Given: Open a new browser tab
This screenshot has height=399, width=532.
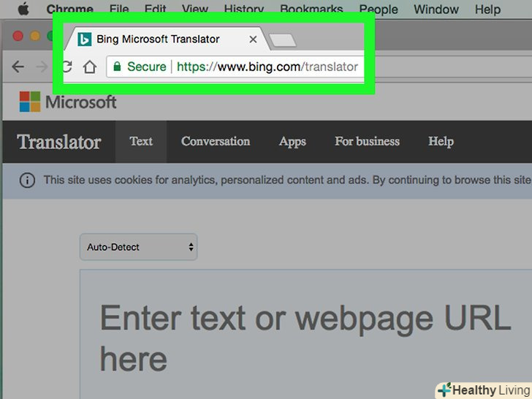Looking at the screenshot, I should click(282, 40).
